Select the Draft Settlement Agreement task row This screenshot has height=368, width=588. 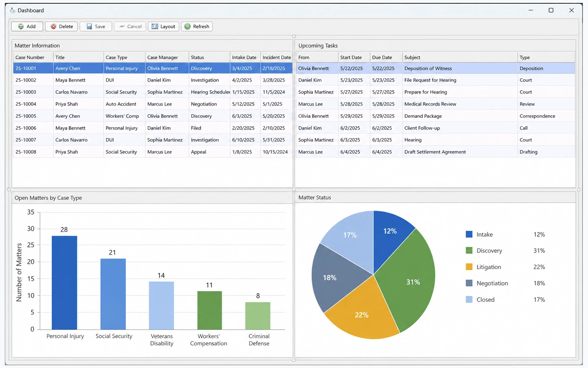tap(435, 152)
